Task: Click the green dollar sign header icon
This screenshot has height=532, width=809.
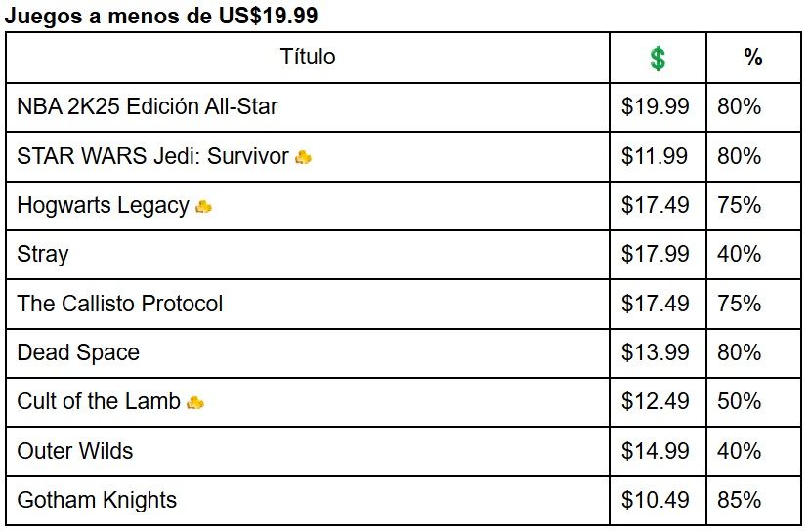Action: click(658, 59)
